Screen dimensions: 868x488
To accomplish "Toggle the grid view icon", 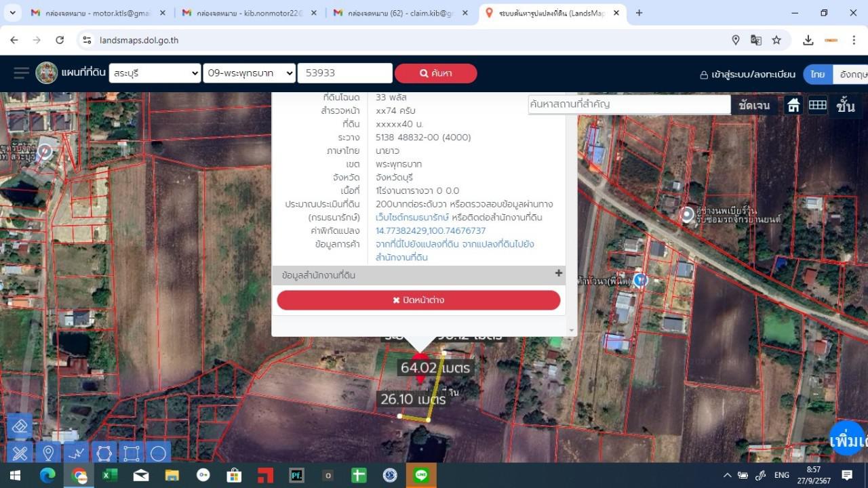I will (817, 105).
